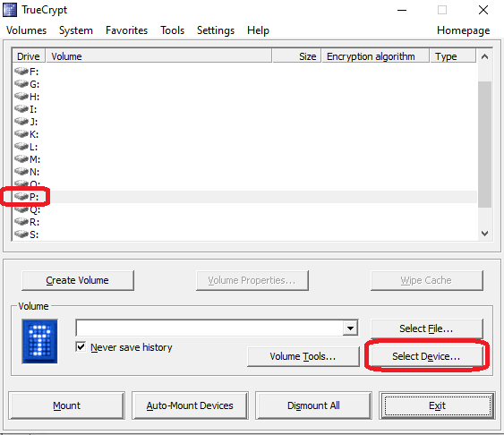Image resolution: width=504 pixels, height=435 pixels.
Task: Select the H: drive slot icon
Action: click(21, 96)
